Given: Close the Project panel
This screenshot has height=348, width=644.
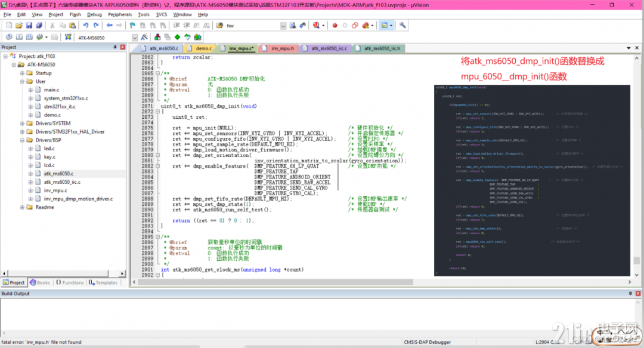Looking at the screenshot, I should pyautogui.click(x=122, y=47).
